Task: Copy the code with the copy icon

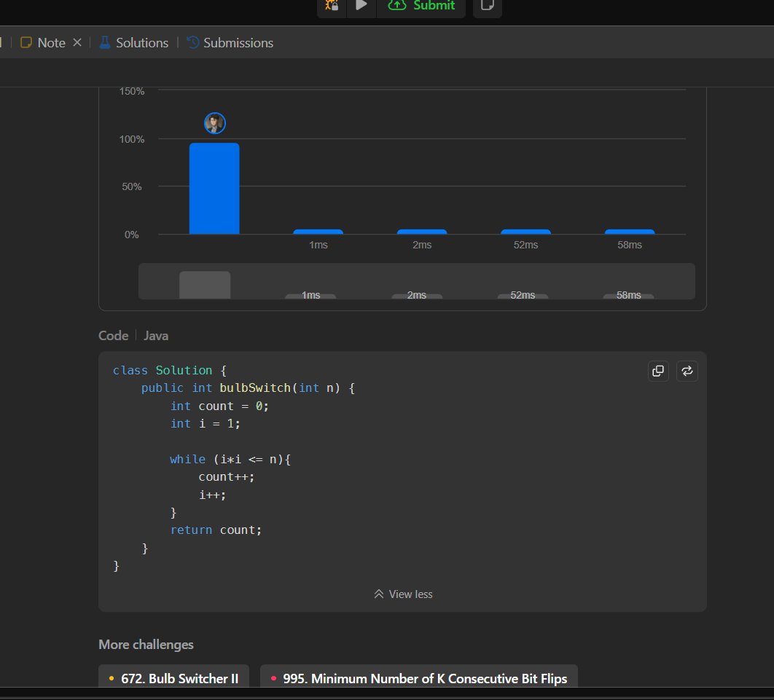Action: (x=658, y=371)
